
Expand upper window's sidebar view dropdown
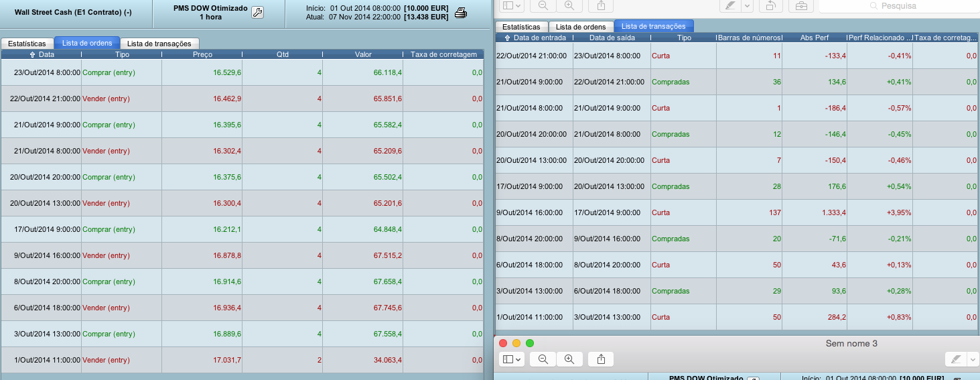click(x=512, y=5)
